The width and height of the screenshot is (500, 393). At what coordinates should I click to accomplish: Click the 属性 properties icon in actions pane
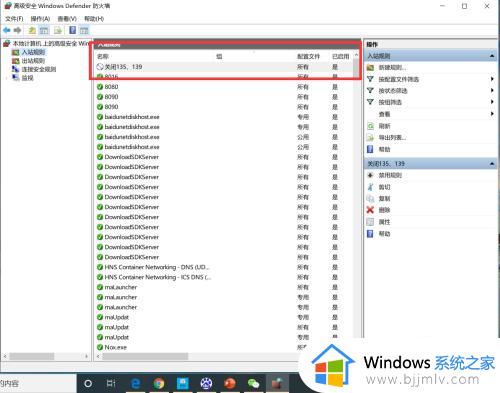370,222
